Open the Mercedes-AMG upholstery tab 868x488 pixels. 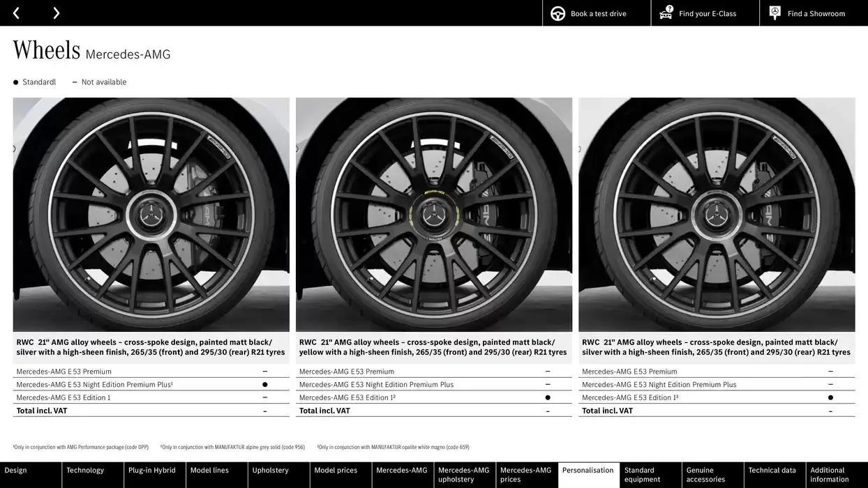point(465,475)
